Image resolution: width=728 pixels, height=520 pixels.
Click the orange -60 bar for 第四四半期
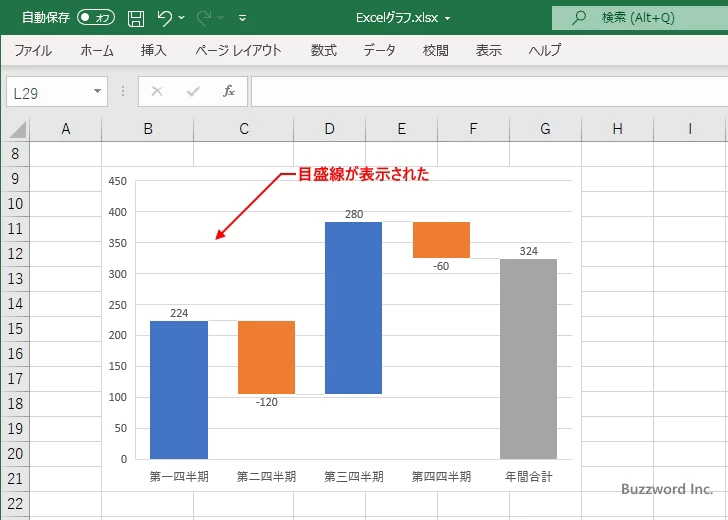click(441, 240)
